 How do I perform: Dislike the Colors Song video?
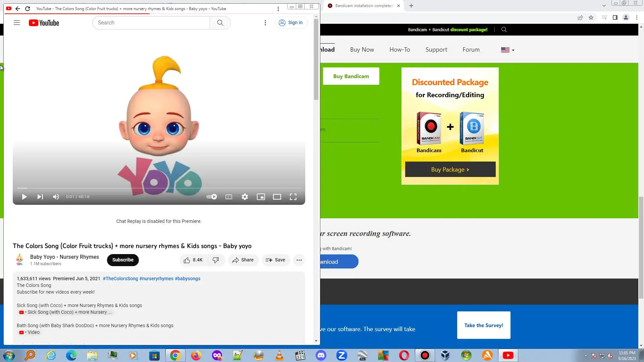[216, 260]
